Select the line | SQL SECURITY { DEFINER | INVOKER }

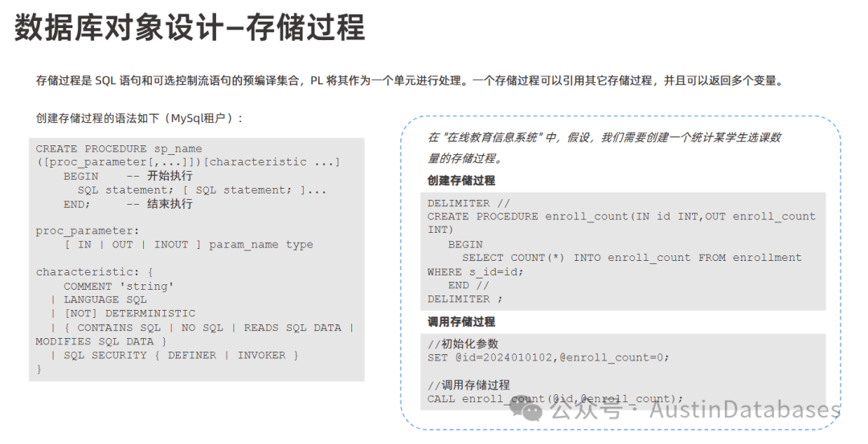tap(174, 355)
